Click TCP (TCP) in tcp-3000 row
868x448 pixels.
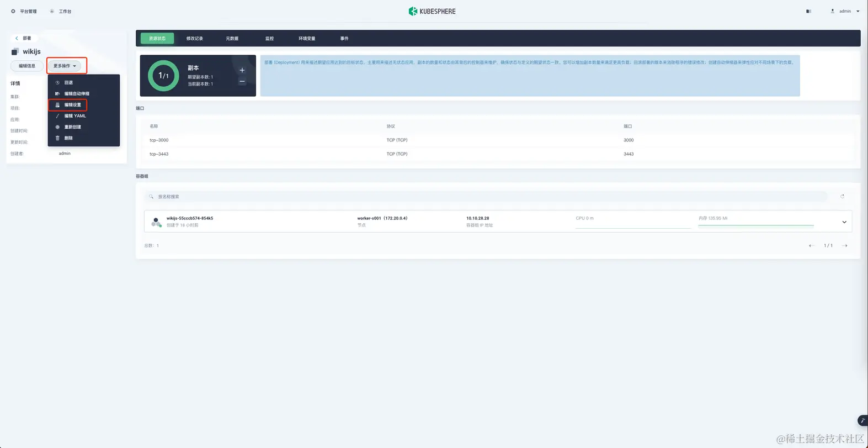397,140
